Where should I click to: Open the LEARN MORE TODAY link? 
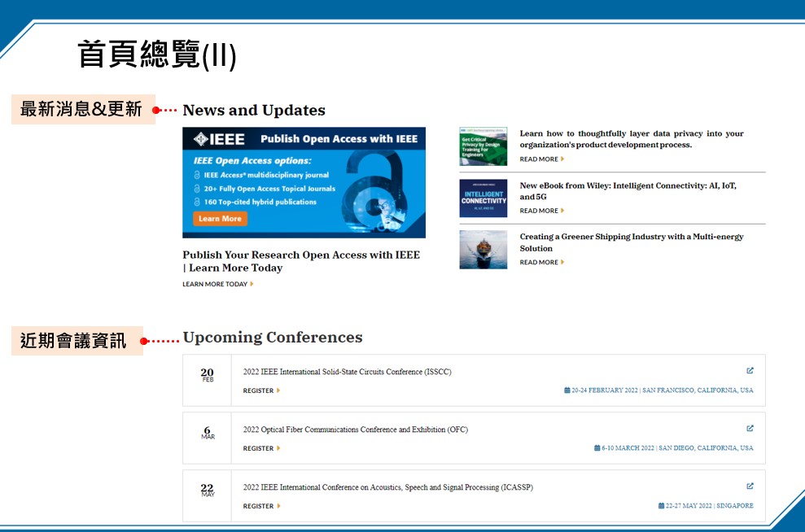[218, 284]
